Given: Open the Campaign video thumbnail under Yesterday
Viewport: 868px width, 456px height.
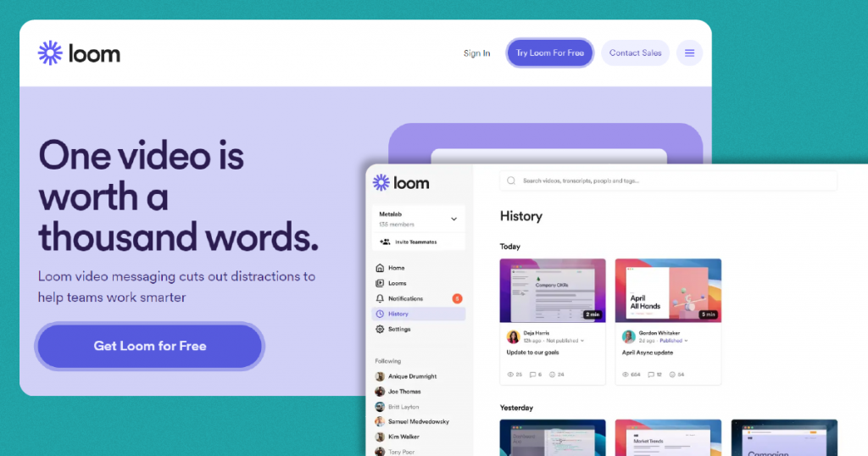Looking at the screenshot, I should click(784, 437).
